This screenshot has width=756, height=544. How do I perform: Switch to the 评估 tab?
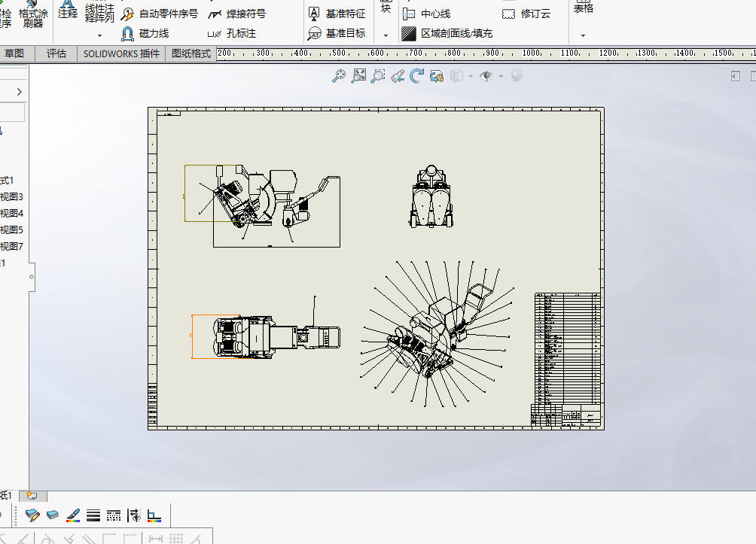56,53
